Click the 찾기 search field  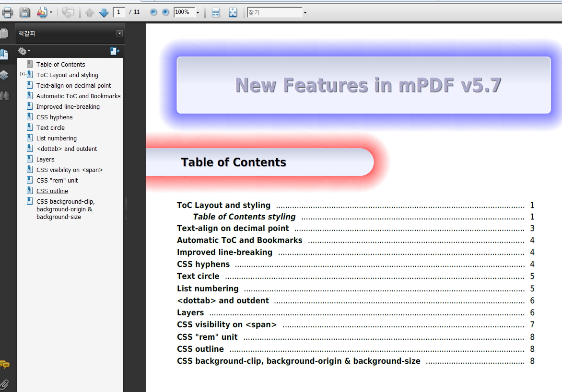[275, 12]
